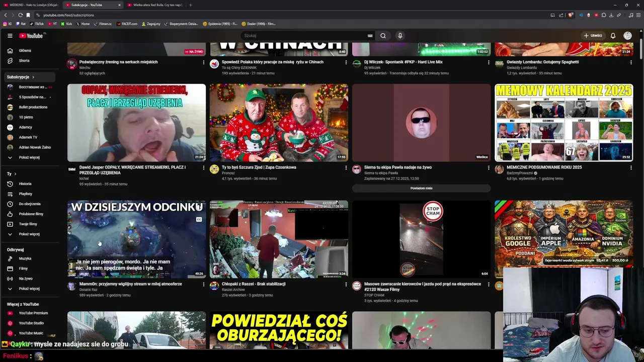The width and height of the screenshot is (644, 362).
Task: Click the address bar URL youtube.com/feed/subscriptions
Action: (x=68, y=15)
